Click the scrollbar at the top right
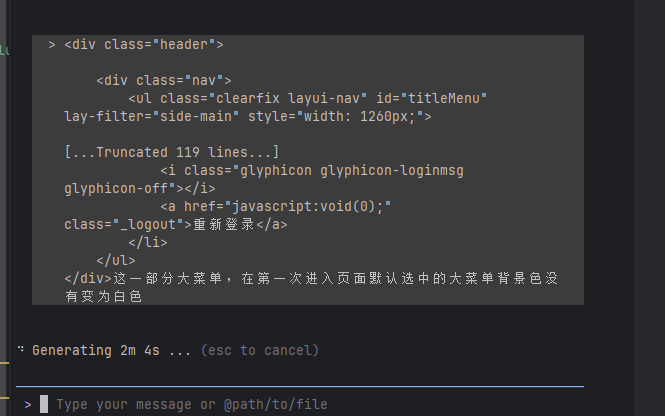The height and width of the screenshot is (416, 665). pos(657,5)
